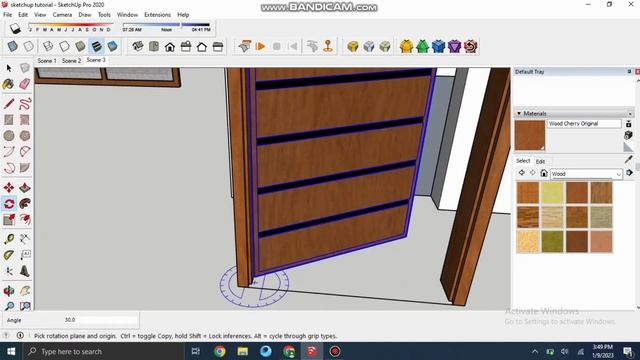
Task: Select the Move tool with red arrows
Action: [9, 187]
